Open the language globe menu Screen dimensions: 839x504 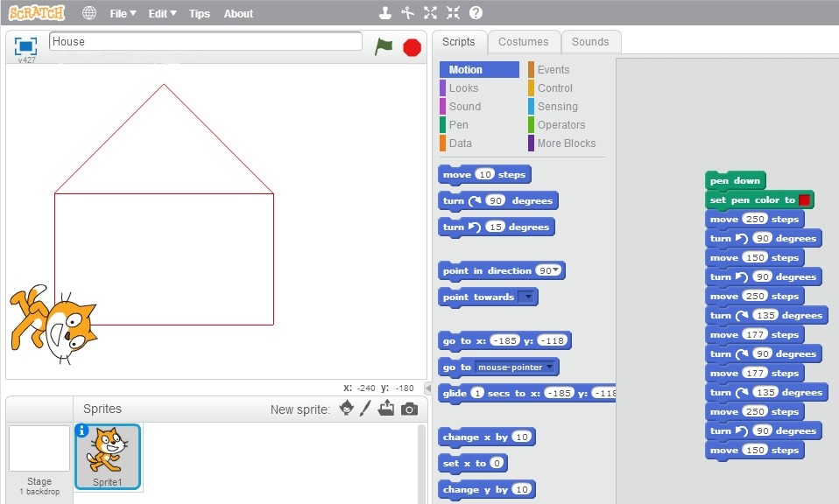[89, 13]
